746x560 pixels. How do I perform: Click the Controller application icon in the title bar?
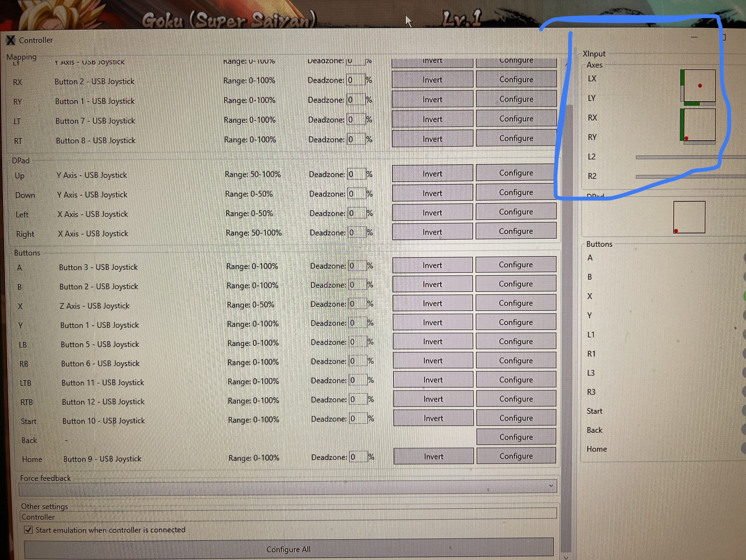[x=11, y=40]
